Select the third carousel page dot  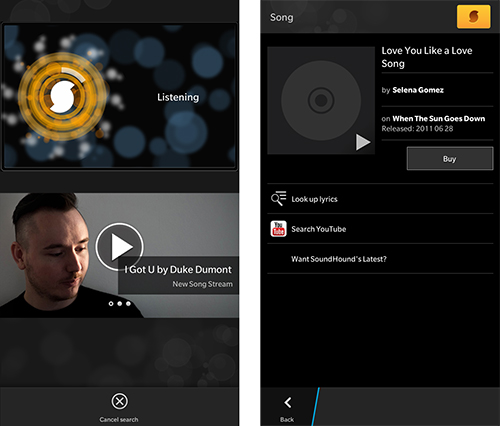(128, 304)
